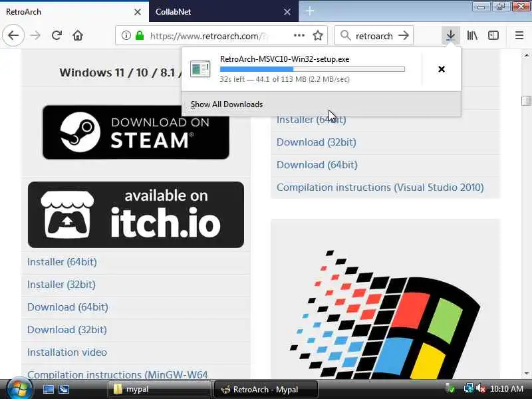This screenshot has height=399, width=532.
Task: Click the green padlock security icon
Action: (x=140, y=35)
